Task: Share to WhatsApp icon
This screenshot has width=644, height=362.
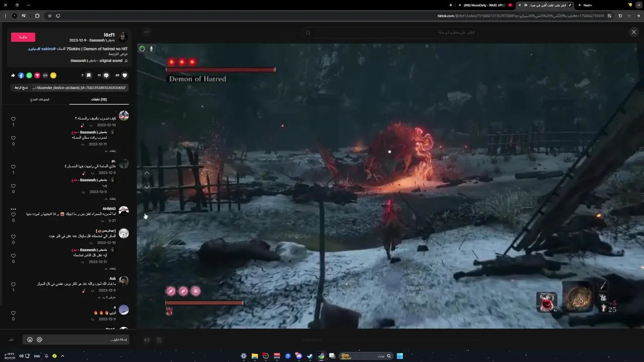Action: tap(29, 75)
